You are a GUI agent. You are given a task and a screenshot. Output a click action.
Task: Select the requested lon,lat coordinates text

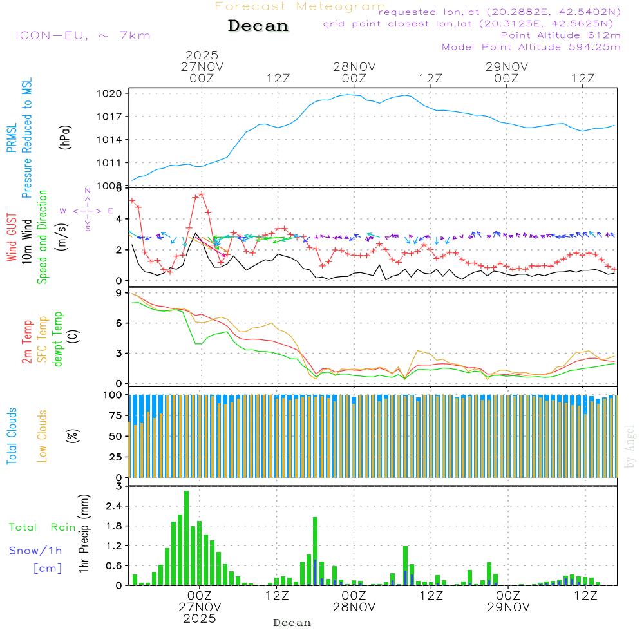point(500,12)
